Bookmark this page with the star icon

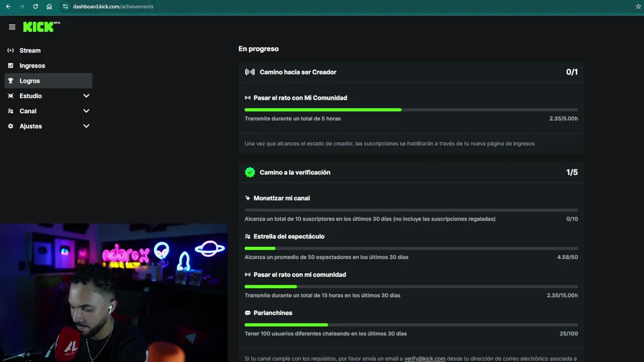coord(638,7)
